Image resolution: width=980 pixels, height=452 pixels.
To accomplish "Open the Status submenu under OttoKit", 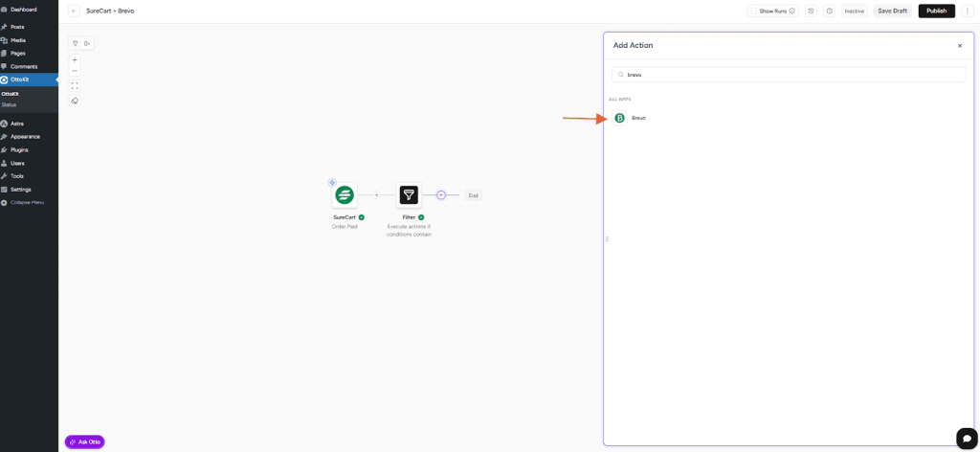I will click(x=9, y=104).
